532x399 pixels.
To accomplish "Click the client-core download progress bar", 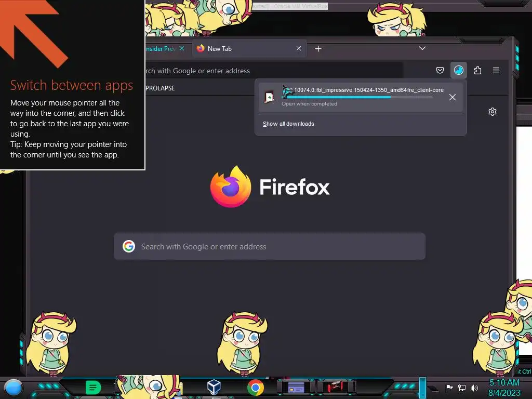I will click(357, 97).
